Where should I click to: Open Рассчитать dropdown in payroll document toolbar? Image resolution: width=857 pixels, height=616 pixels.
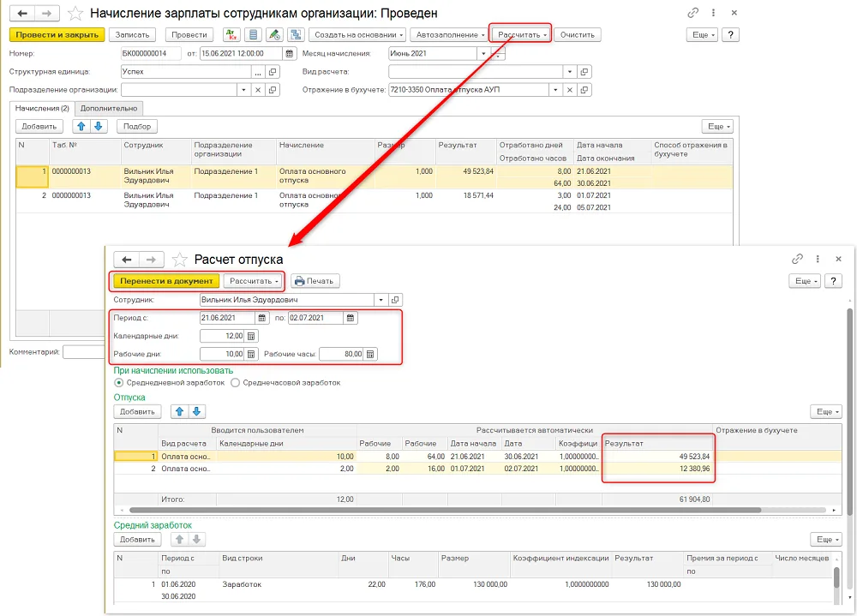coord(521,35)
